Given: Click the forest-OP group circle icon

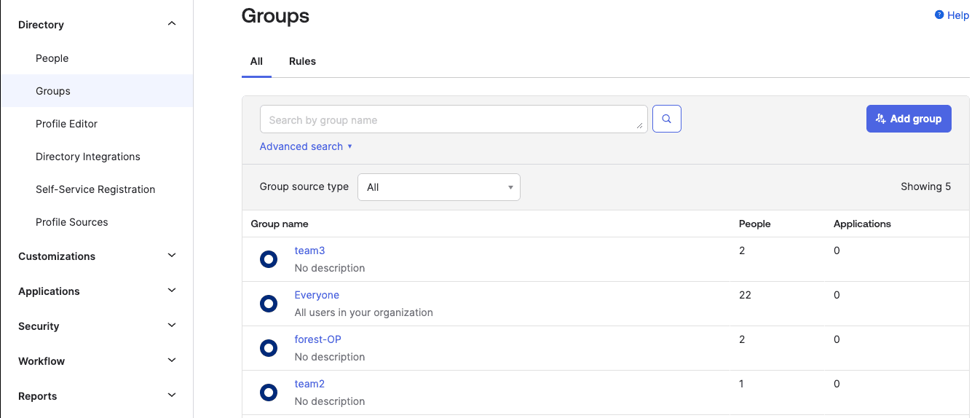Looking at the screenshot, I should 269,348.
